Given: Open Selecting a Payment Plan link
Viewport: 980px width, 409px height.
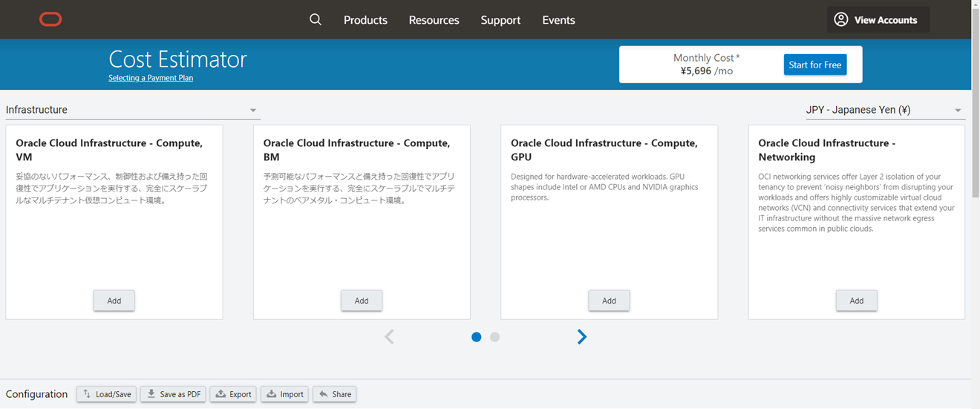Looking at the screenshot, I should click(151, 78).
